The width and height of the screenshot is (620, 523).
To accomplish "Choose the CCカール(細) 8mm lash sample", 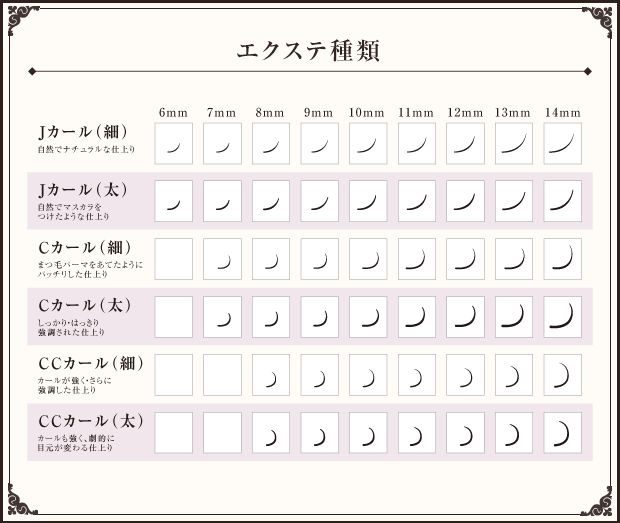I will [271, 375].
